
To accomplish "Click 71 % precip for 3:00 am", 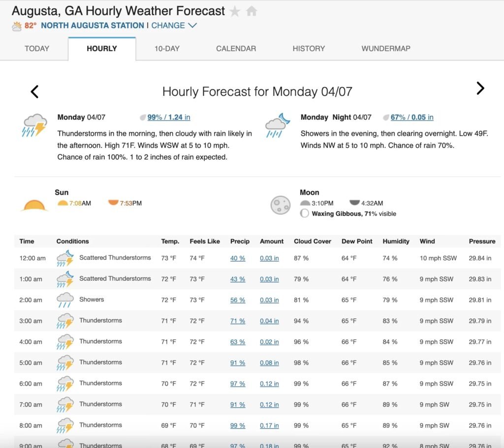I will [238, 321].
